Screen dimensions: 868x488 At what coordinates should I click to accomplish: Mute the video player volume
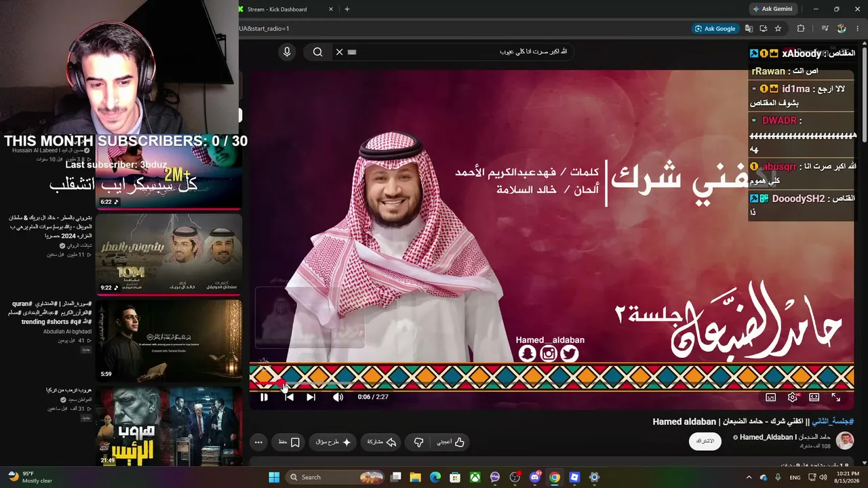tap(338, 397)
